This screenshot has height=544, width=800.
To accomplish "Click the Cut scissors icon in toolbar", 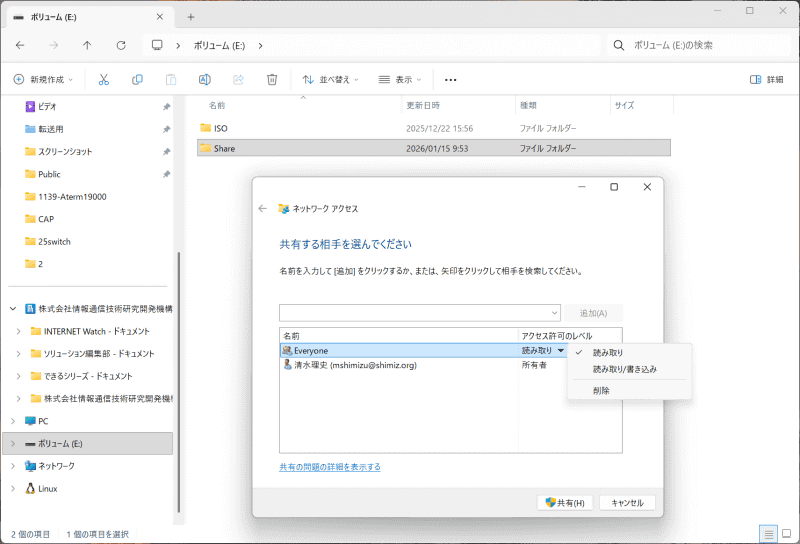I will click(104, 80).
